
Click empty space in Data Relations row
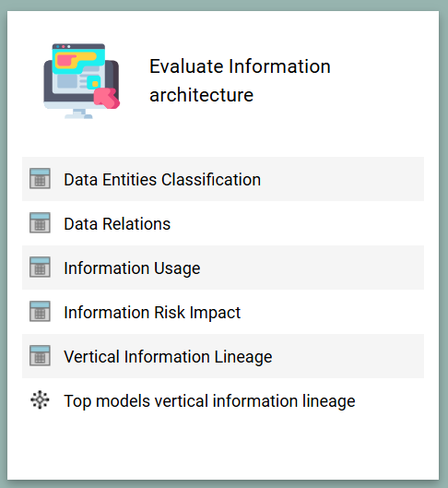click(295, 223)
